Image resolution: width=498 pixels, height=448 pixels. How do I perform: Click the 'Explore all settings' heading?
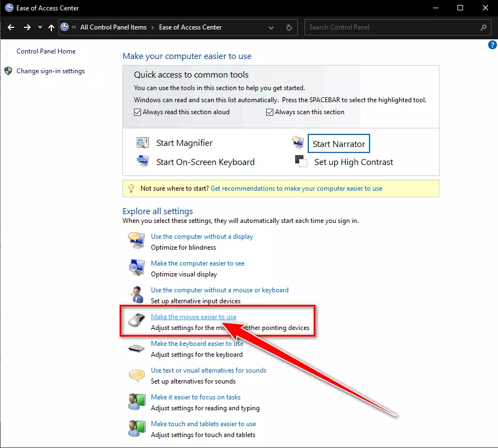(157, 211)
